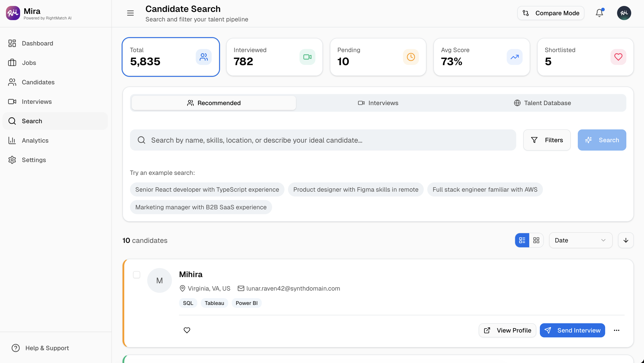Open the Jobs briefcase icon in sidebar

click(12, 62)
